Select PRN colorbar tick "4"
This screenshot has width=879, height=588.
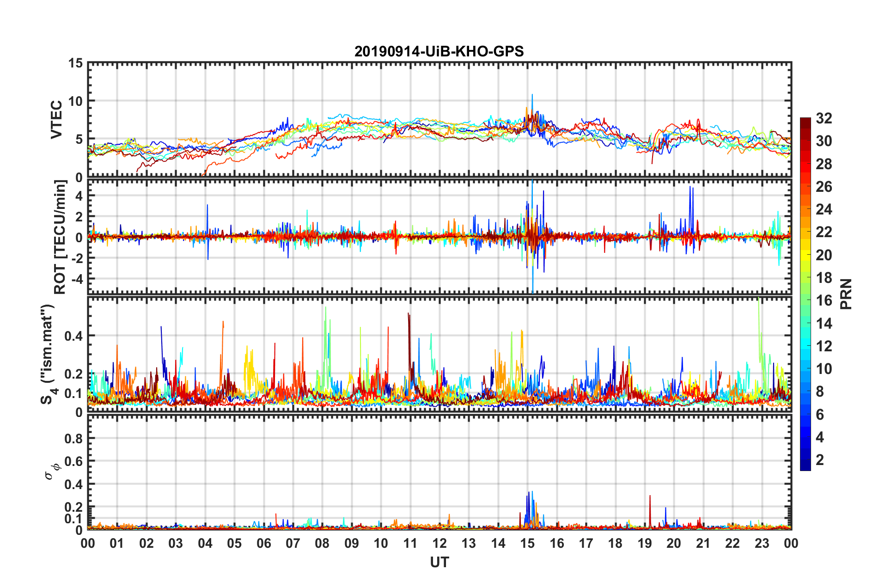[820, 437]
